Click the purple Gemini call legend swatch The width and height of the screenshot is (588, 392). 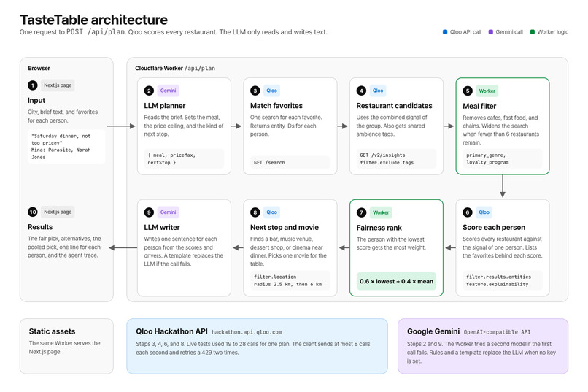pyautogui.click(x=491, y=32)
